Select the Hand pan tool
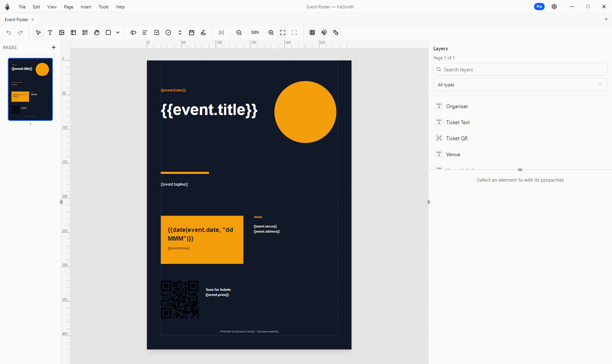Screen dimensions: 612x364 tap(97, 32)
